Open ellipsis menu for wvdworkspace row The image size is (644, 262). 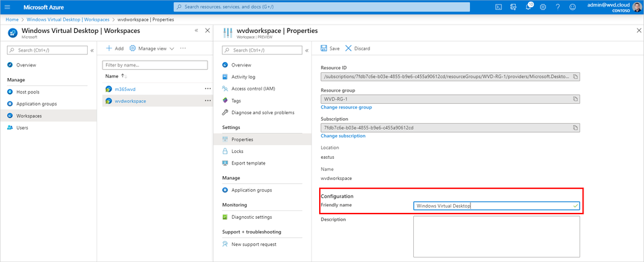pos(208,101)
